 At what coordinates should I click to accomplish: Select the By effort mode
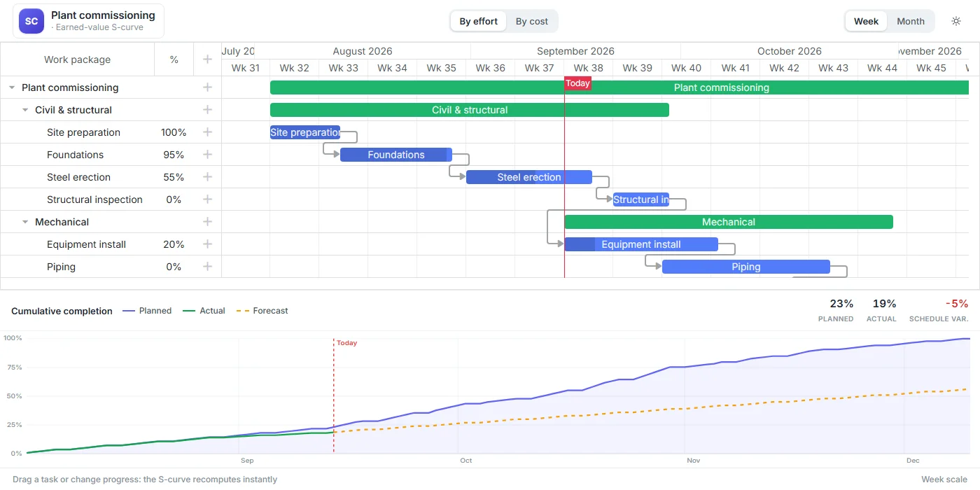[479, 21]
